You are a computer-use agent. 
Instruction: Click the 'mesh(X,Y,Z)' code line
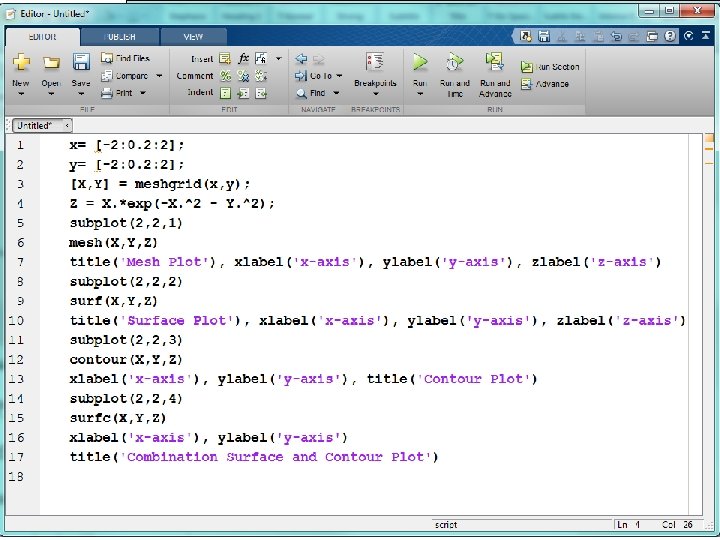click(113, 242)
